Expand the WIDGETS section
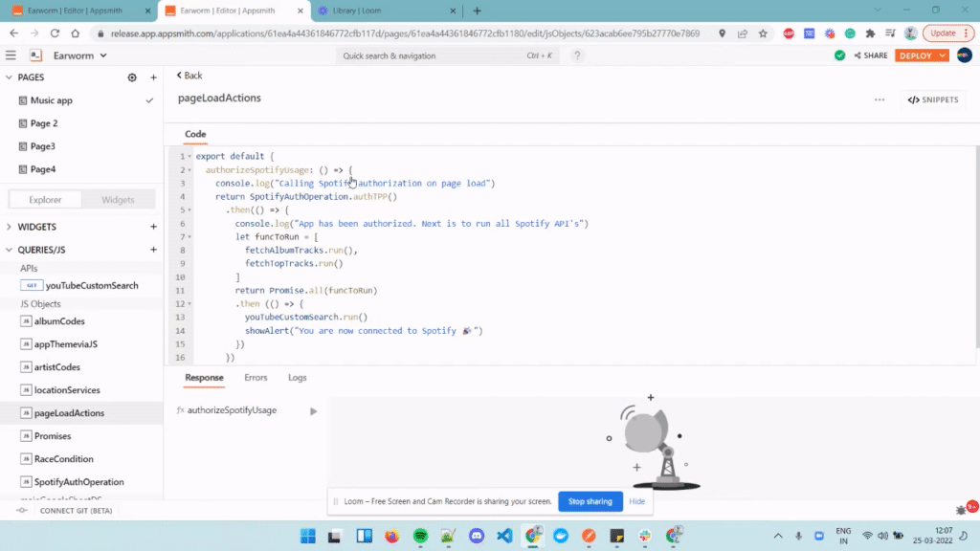The width and height of the screenshot is (980, 551). [9, 227]
